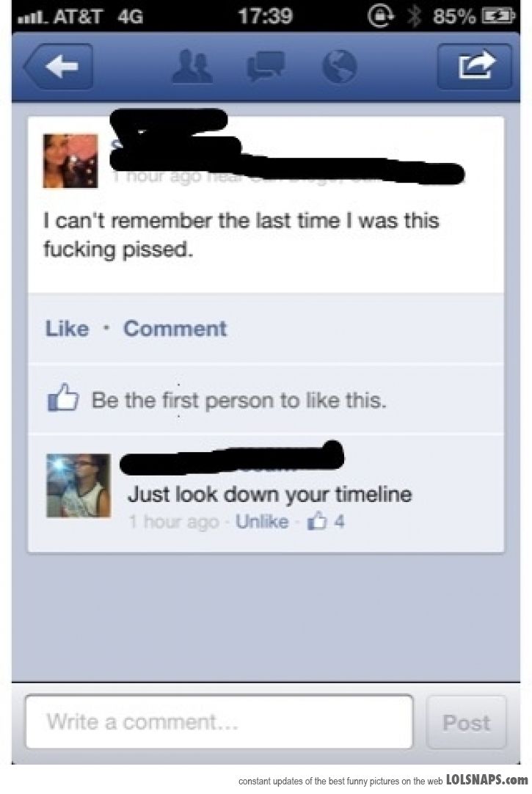Tap the Bluetooth status icon

coord(415,17)
